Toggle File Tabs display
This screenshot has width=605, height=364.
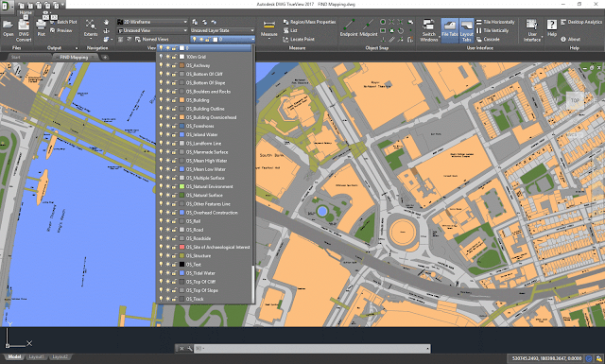[x=450, y=29]
